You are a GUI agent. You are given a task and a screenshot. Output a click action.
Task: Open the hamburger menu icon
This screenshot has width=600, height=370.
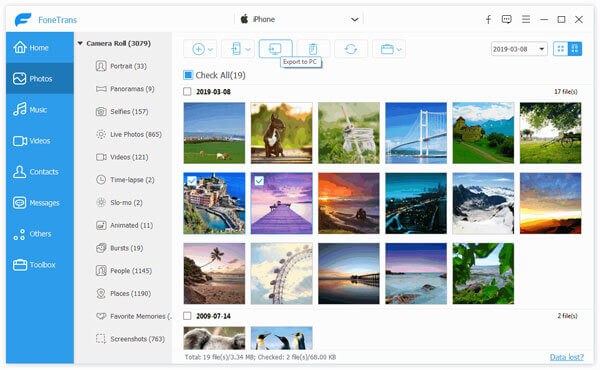[x=526, y=19]
